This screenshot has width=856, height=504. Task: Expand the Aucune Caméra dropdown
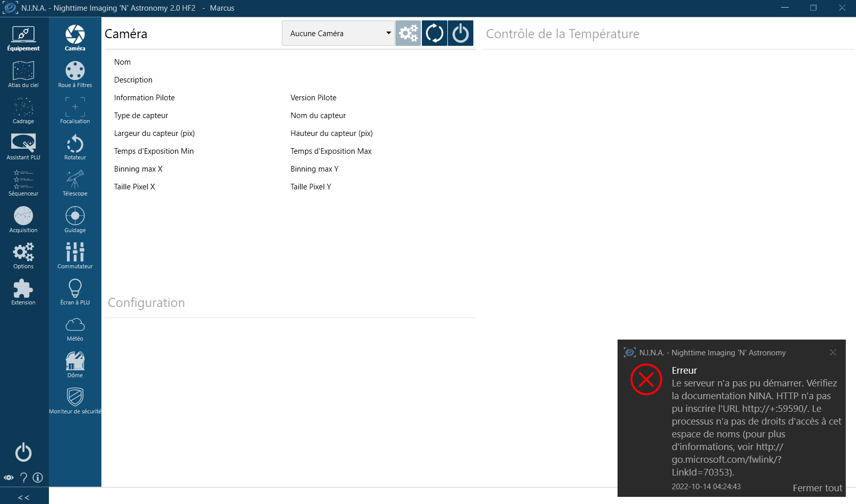[x=338, y=33]
